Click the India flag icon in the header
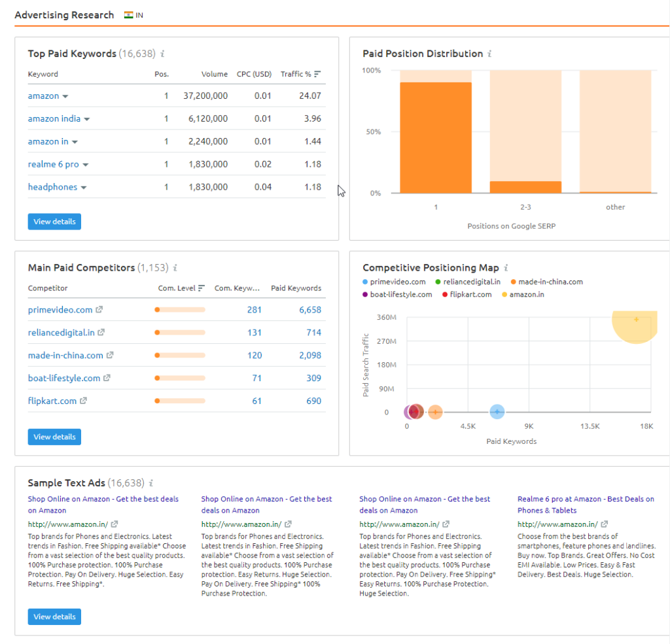This screenshot has height=644, width=670. click(128, 15)
